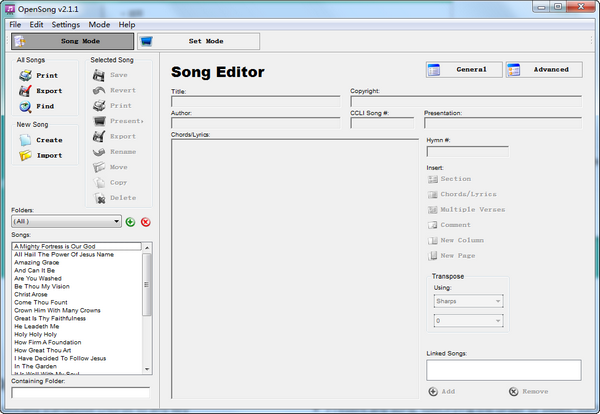Create a new song
Viewport: 600px width, 414px height.
(27, 140)
